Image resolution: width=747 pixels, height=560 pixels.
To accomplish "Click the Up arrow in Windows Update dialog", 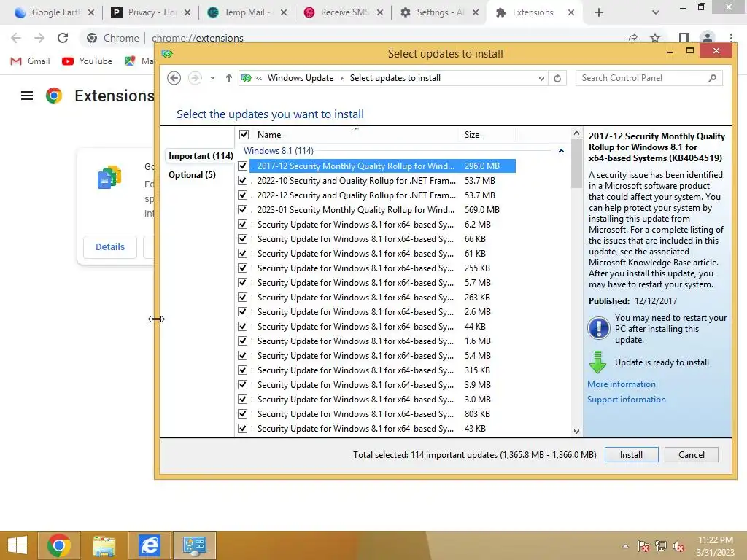I will tap(228, 78).
